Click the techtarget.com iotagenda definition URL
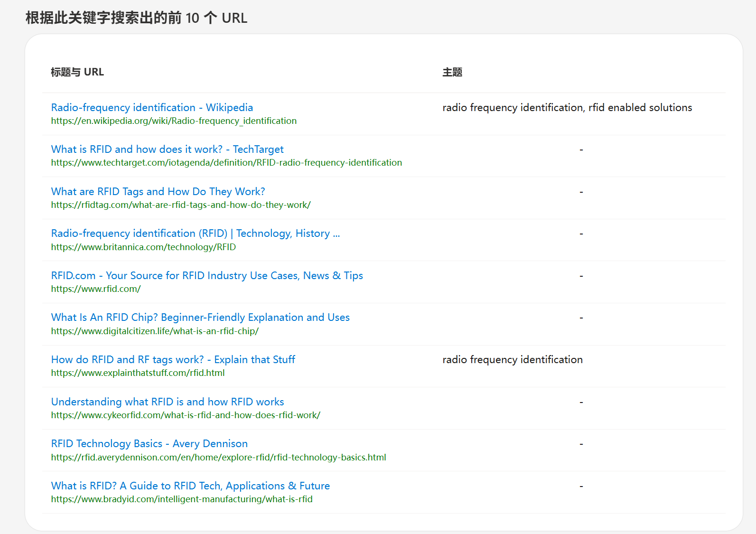Screen dimensions: 756x534 226,163
